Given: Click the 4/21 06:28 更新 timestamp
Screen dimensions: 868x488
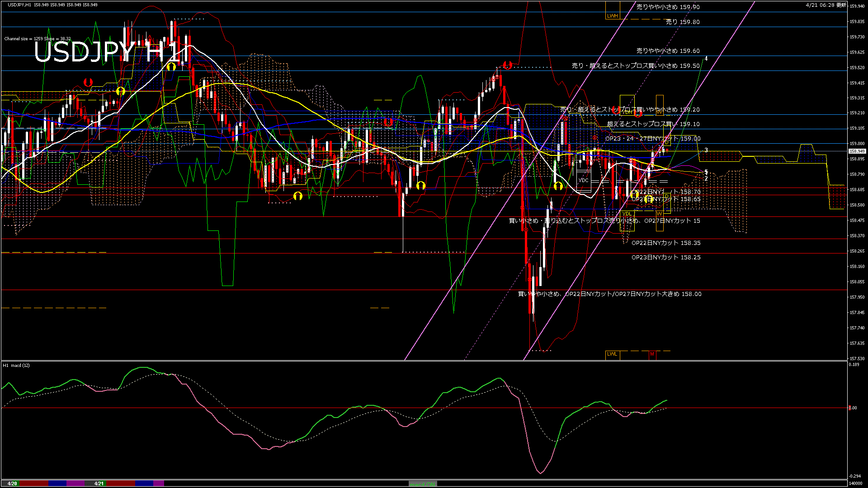Looking at the screenshot, I should coord(826,5).
